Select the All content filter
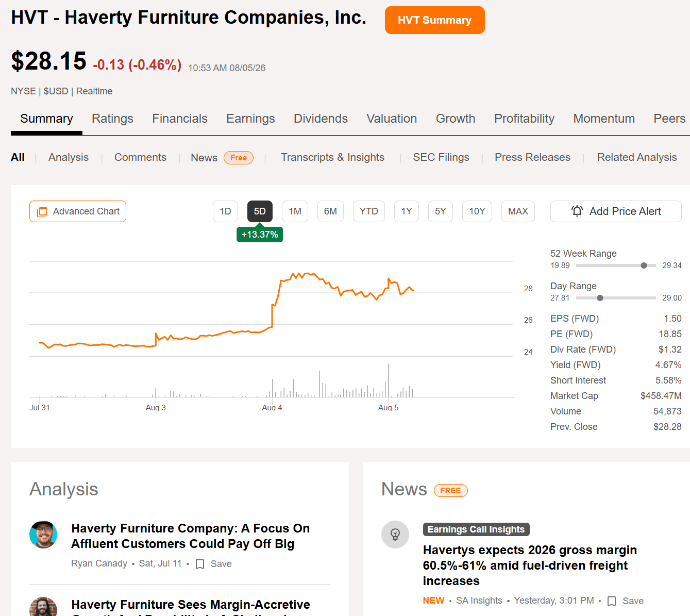Image resolution: width=690 pixels, height=616 pixels. [18, 157]
